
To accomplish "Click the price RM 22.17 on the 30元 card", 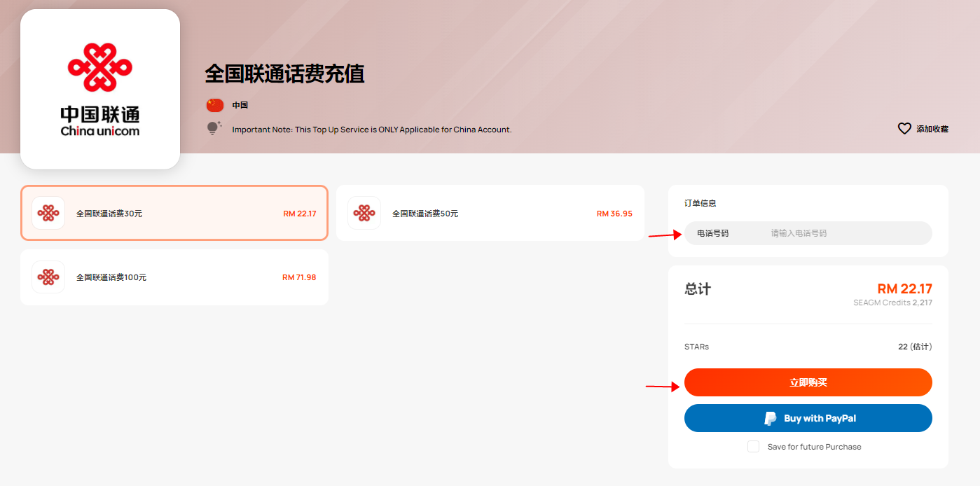I will [300, 214].
